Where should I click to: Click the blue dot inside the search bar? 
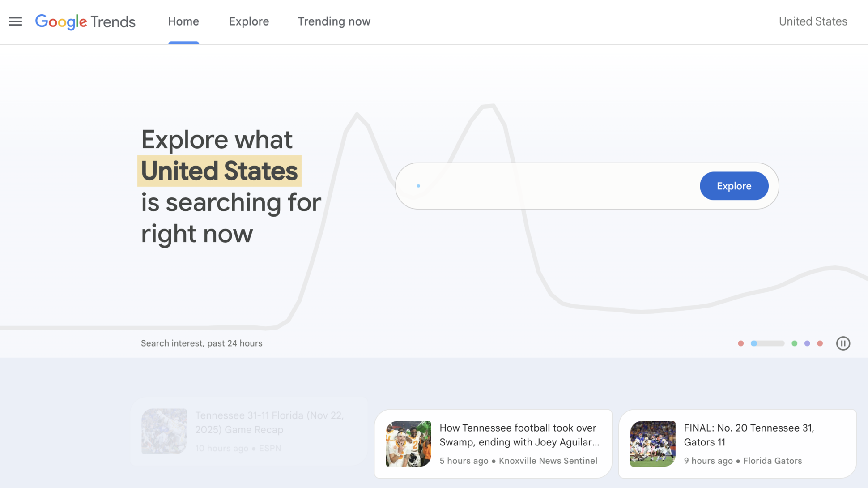coord(418,185)
